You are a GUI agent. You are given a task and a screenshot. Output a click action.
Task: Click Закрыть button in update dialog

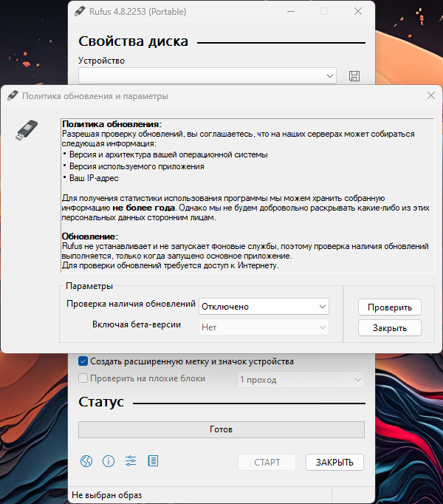point(390,328)
